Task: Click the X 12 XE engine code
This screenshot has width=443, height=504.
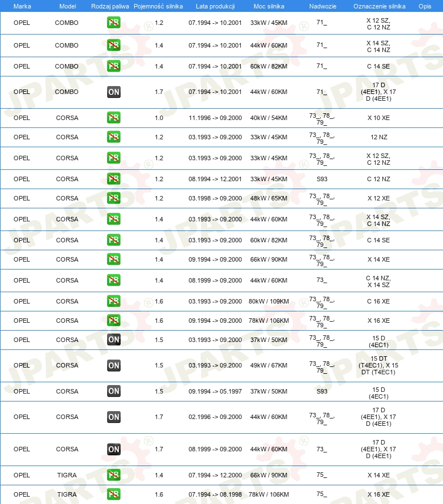Action: point(379,198)
